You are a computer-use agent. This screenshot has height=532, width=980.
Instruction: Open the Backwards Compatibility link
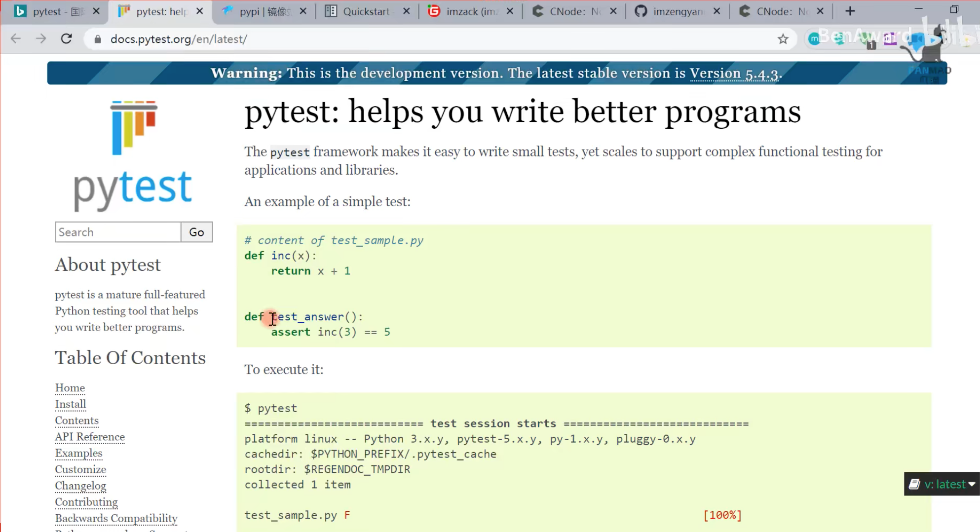tap(116, 518)
